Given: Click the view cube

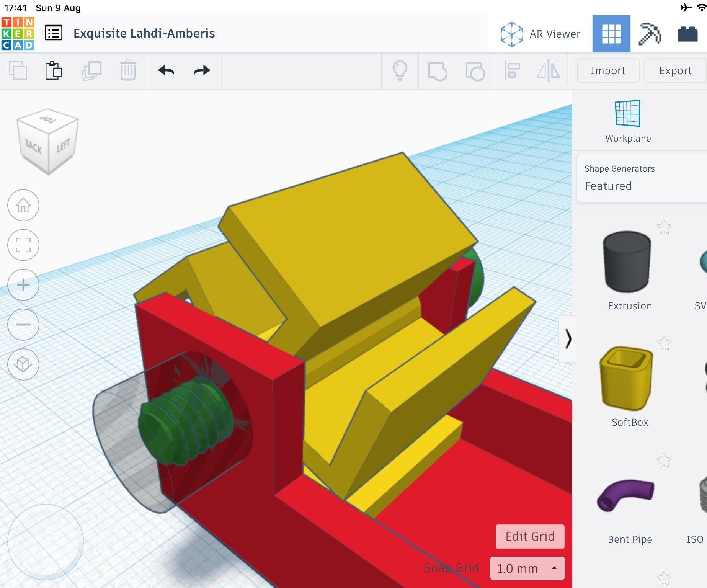Looking at the screenshot, I should (47, 142).
